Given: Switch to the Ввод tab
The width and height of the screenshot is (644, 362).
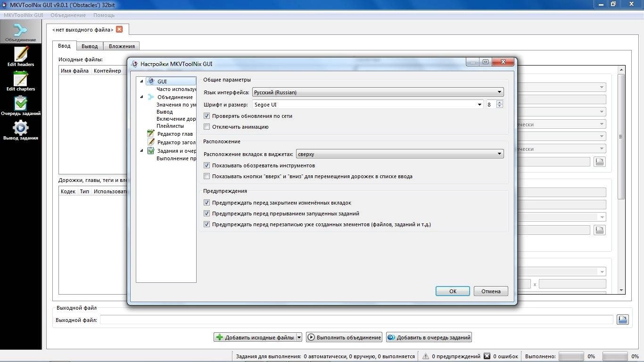Looking at the screenshot, I should [x=64, y=46].
